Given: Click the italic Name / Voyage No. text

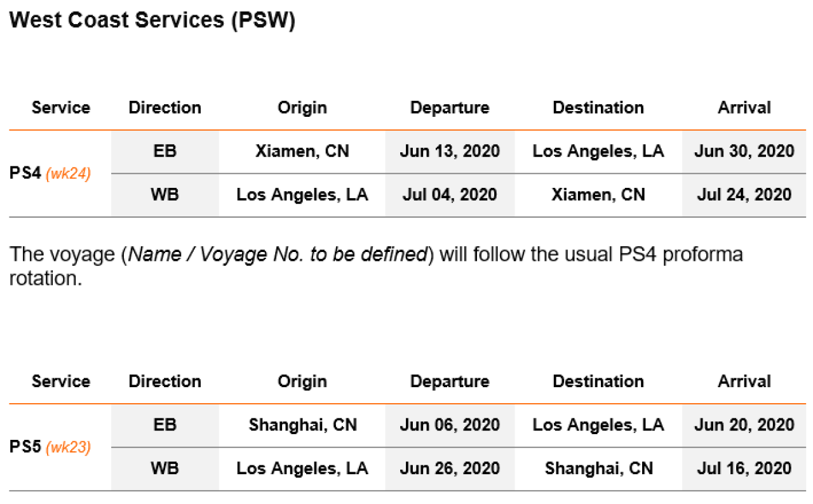Looking at the screenshot, I should click(278, 255).
